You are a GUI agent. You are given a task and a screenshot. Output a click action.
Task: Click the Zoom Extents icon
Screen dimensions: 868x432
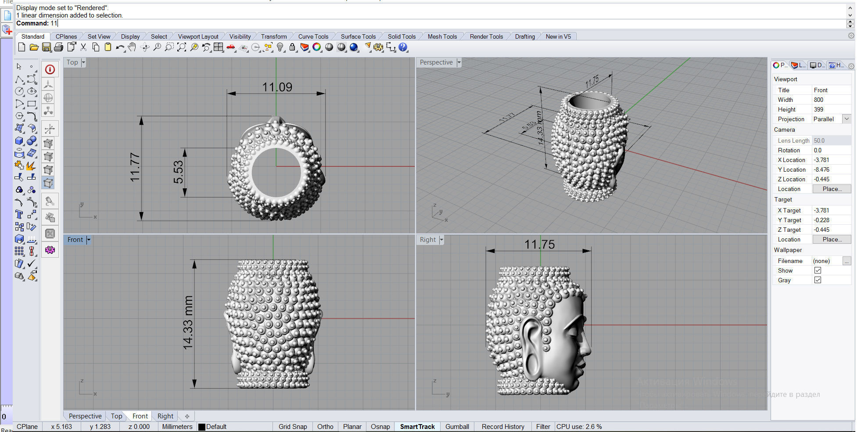(182, 47)
